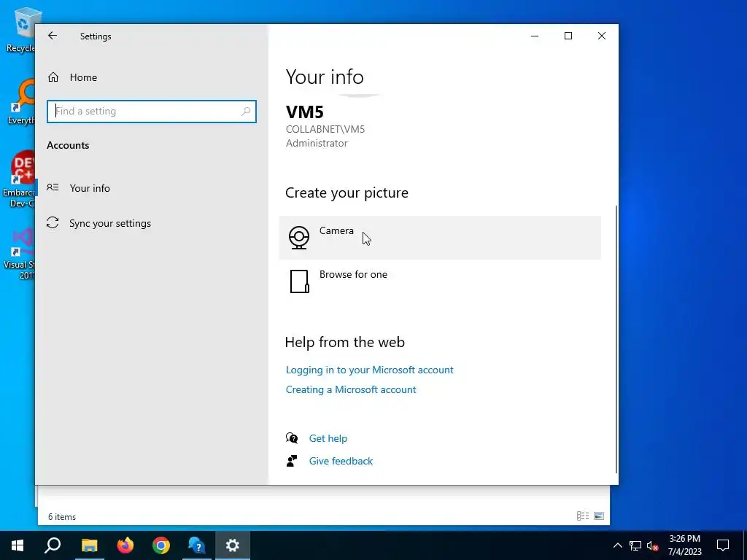Screen dimensions: 747x560
Task: Click the Give feedback person icon
Action: coord(292,461)
